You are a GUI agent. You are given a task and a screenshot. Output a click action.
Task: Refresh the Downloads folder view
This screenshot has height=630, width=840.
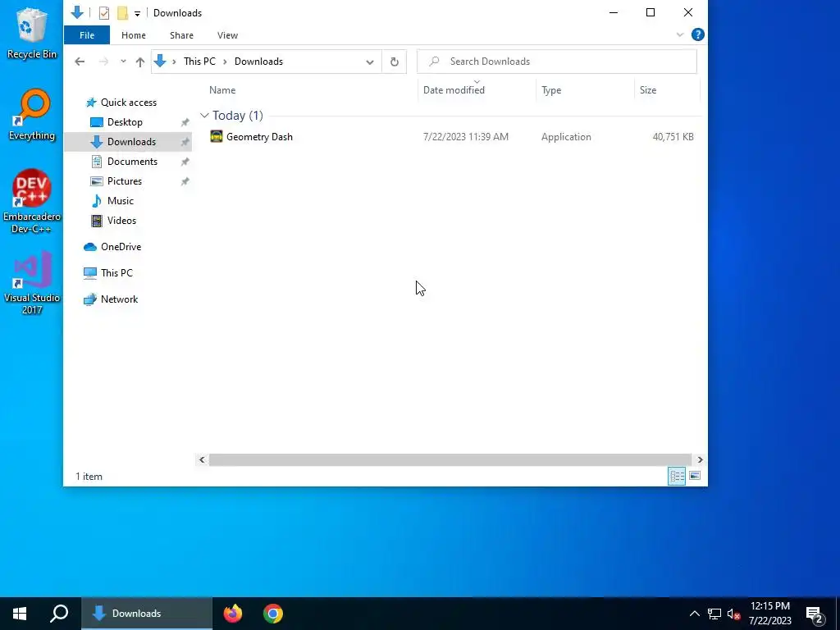(x=395, y=62)
